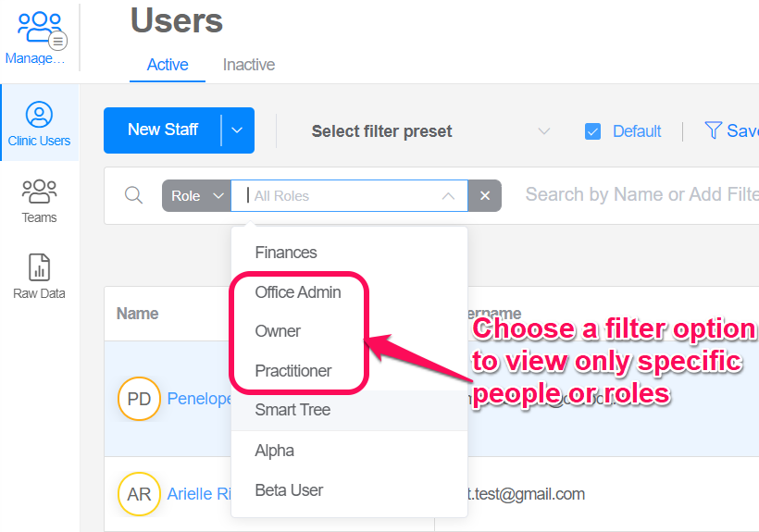
Task: Open the Role filter type dropdown
Action: (196, 195)
